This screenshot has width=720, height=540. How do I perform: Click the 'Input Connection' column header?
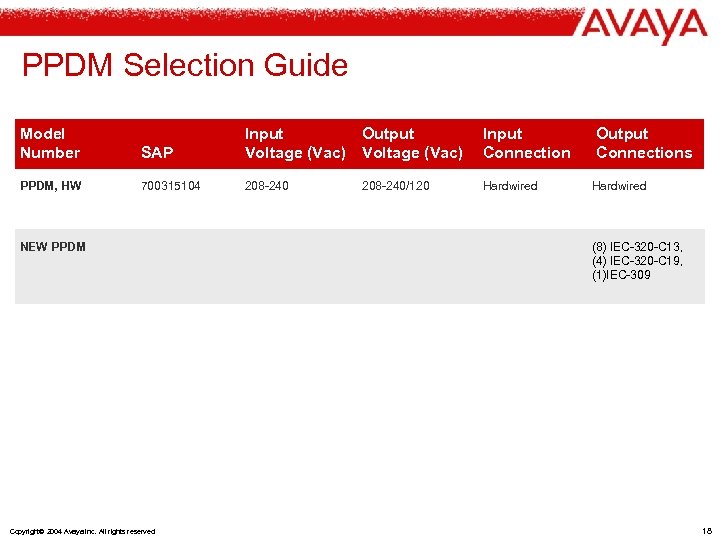tap(527, 143)
